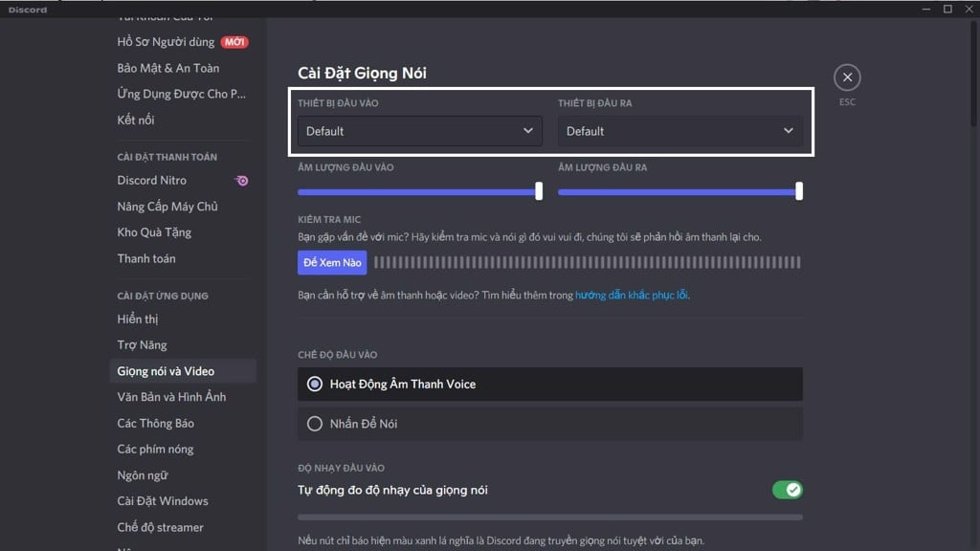Click the input device dropdown chevron arrow
The height and width of the screenshot is (551, 980).
coord(527,130)
